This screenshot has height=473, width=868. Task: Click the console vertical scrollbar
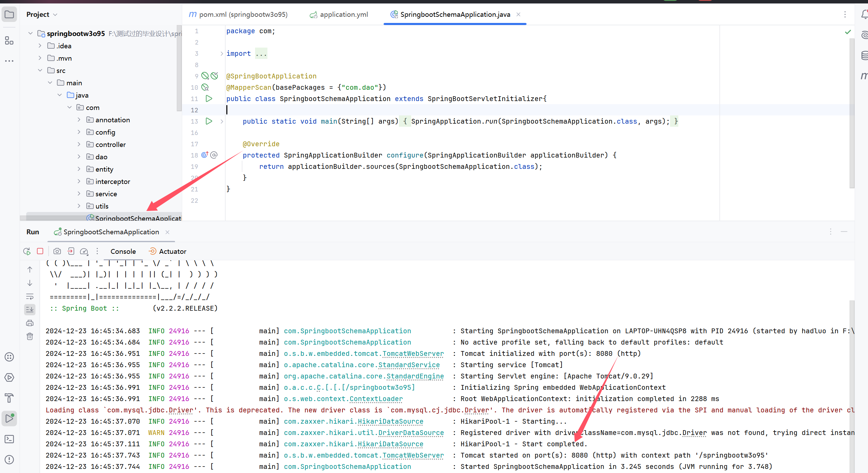point(852,387)
